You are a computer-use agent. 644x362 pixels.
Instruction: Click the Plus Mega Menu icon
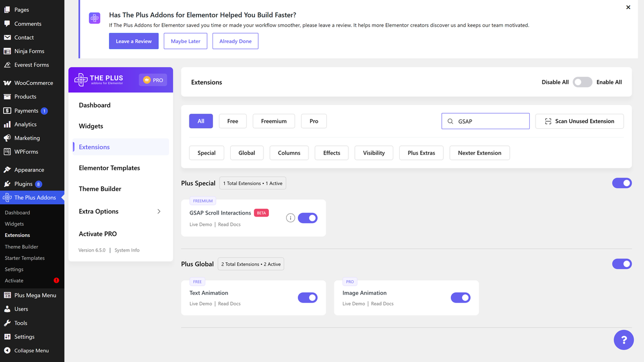click(7, 295)
